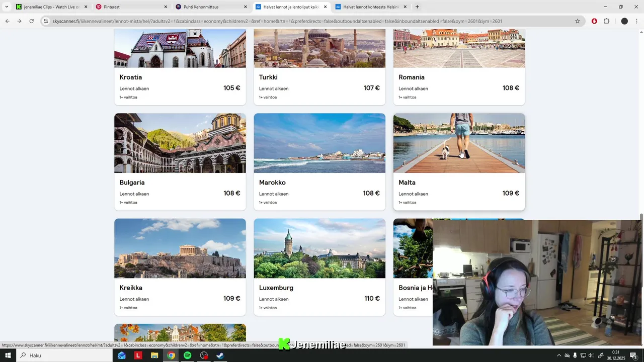
Task: Click the browser forward arrow
Action: pos(19,21)
